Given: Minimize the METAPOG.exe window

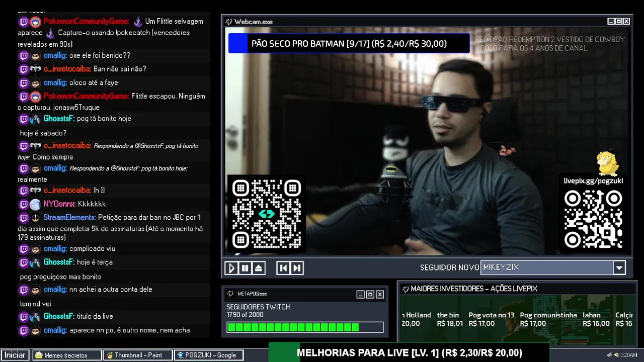Looking at the screenshot, I should coord(360,294).
